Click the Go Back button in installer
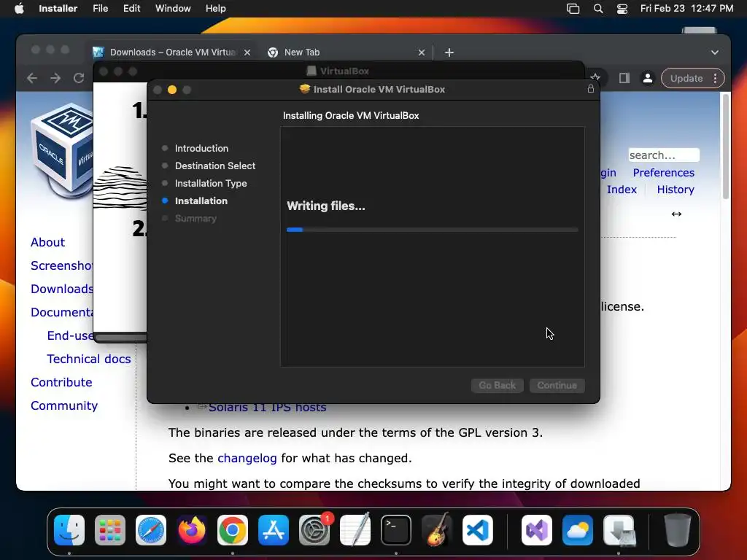 498,385
